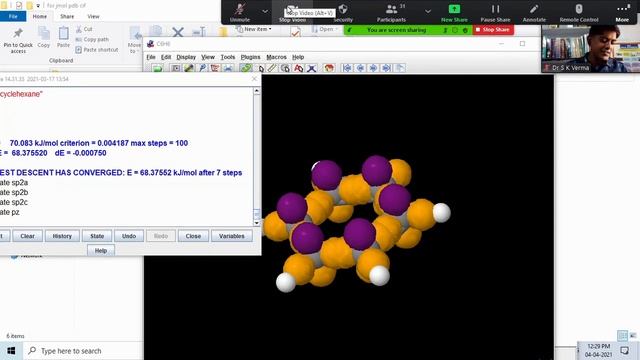Click Close button in script console
The height and width of the screenshot is (360, 640).
pyautogui.click(x=193, y=236)
